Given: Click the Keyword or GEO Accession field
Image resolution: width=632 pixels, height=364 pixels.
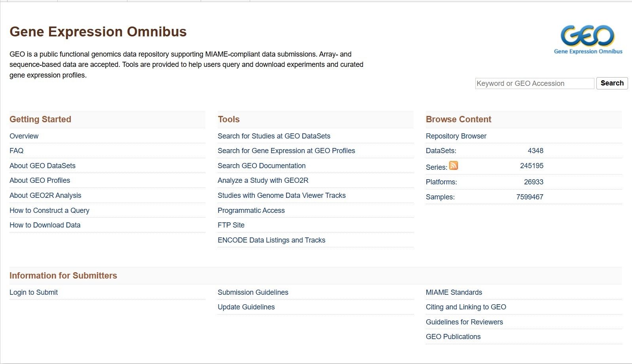Looking at the screenshot, I should (534, 83).
